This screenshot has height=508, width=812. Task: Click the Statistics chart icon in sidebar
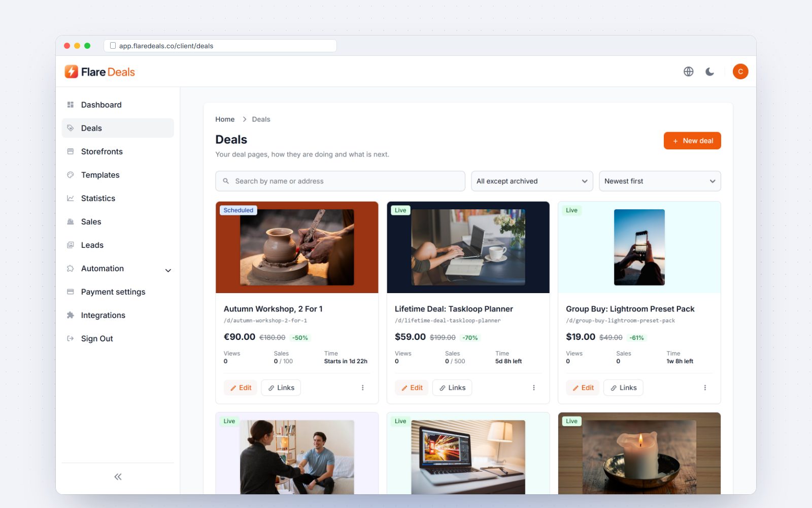71,198
